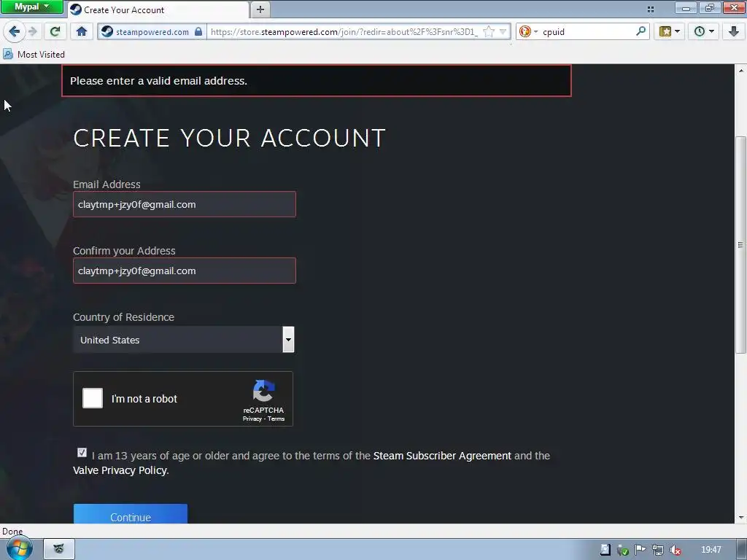
Task: Click the tab groups grid icon
Action: tap(650, 9)
